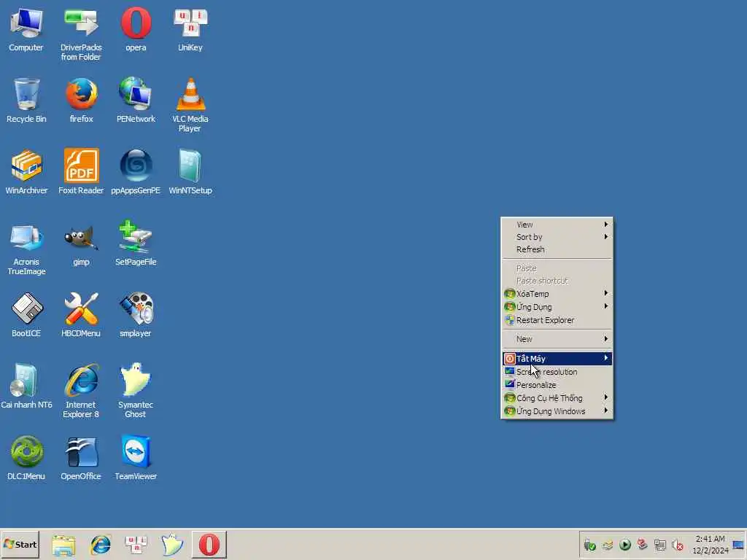Click the ppAppsGenPE desktop icon
747x560 pixels.
(136, 172)
